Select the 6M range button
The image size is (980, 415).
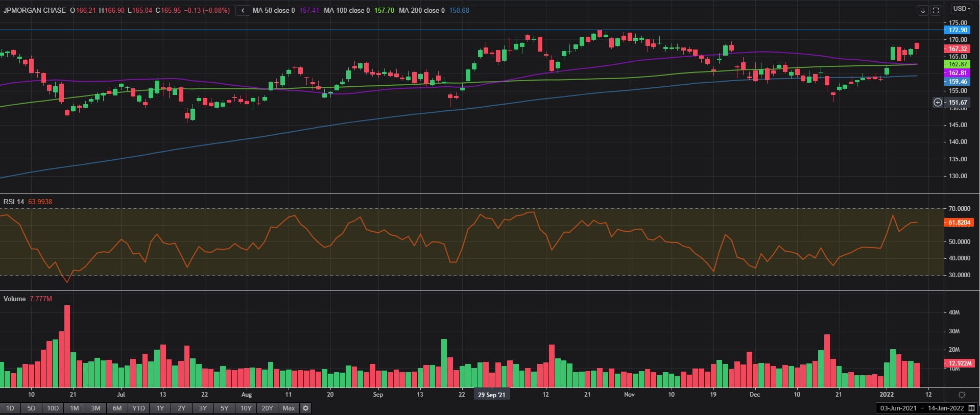pos(117,408)
